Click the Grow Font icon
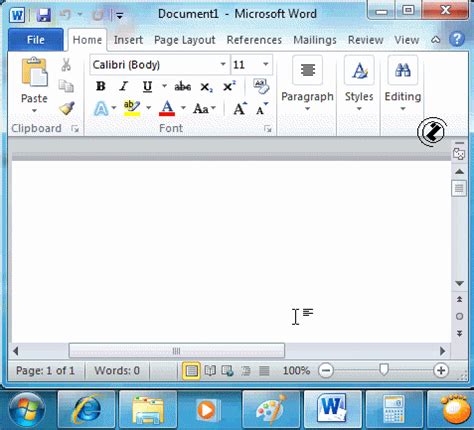 point(240,109)
